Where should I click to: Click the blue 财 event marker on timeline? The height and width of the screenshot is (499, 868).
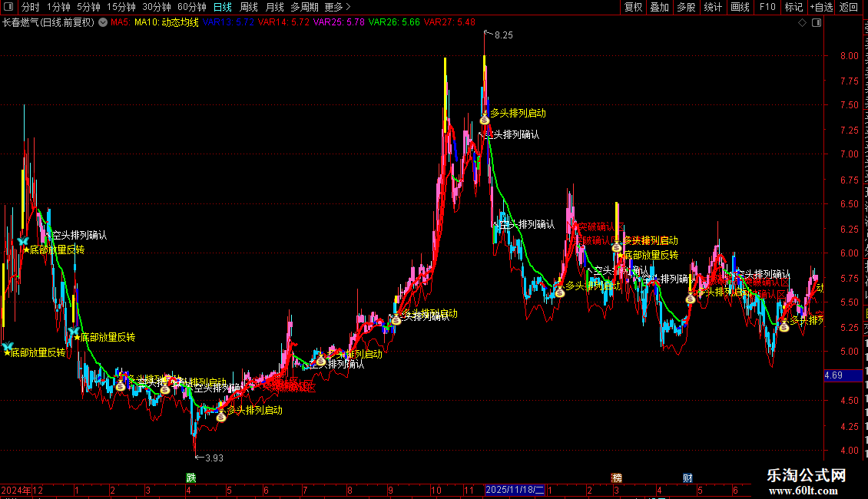click(x=687, y=478)
